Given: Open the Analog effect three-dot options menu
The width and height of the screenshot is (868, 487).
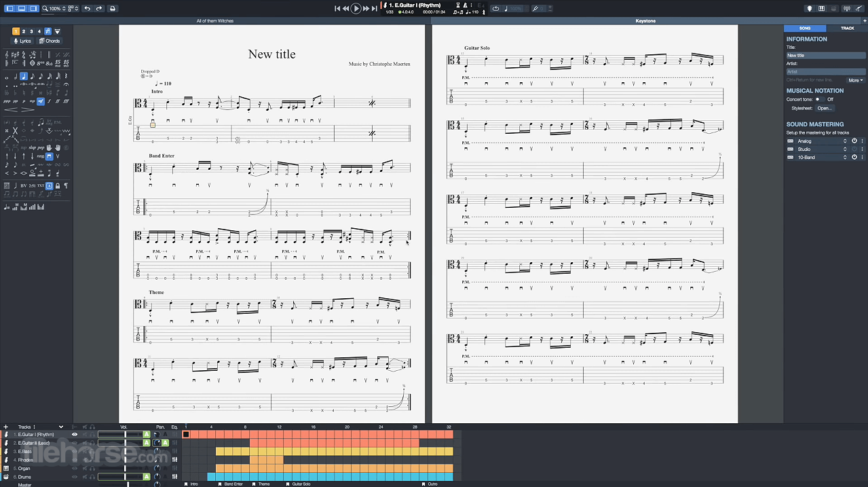Looking at the screenshot, I should [863, 141].
